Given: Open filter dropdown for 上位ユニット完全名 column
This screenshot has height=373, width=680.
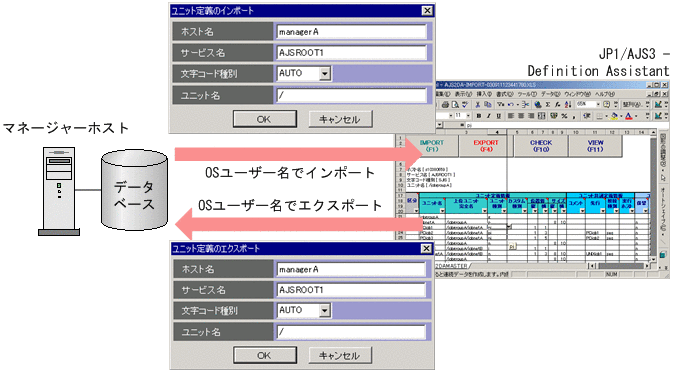Looking at the screenshot, I should [x=484, y=211].
